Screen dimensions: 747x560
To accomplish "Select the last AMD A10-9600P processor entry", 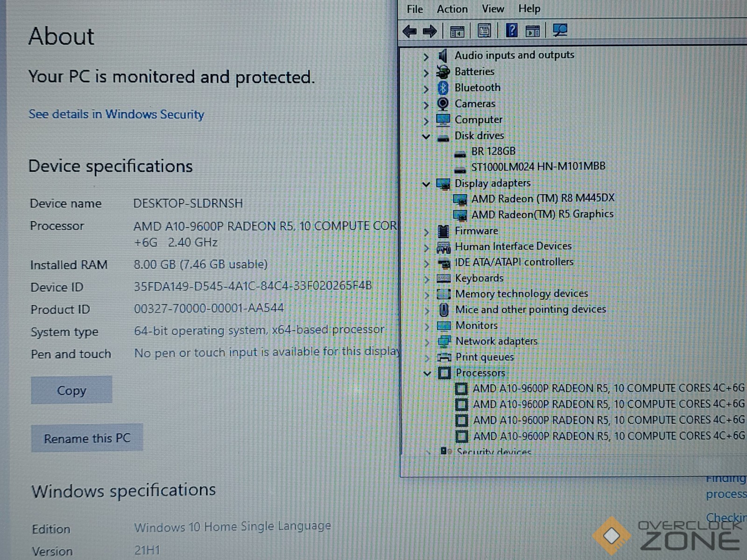I will click(x=609, y=436).
